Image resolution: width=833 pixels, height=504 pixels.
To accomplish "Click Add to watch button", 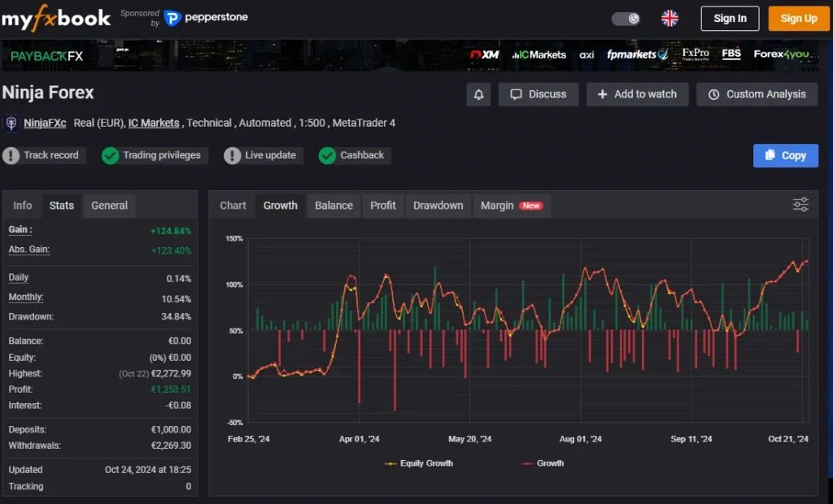I will [x=637, y=94].
